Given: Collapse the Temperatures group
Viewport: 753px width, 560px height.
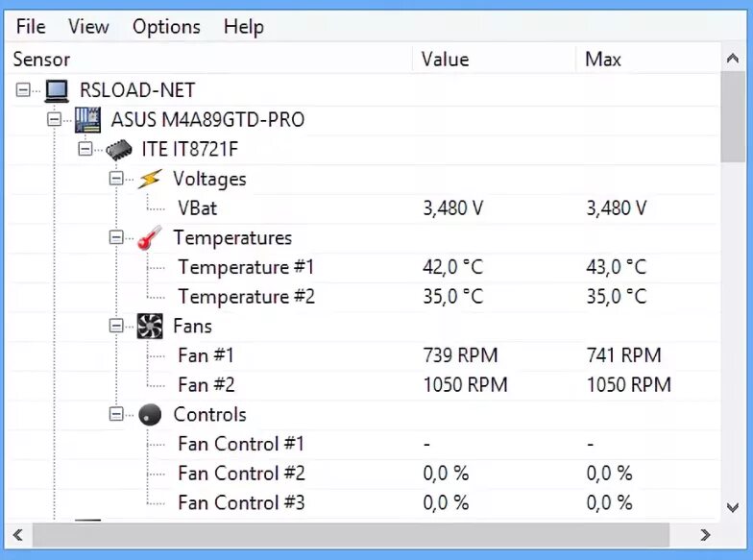Looking at the screenshot, I should (x=116, y=238).
